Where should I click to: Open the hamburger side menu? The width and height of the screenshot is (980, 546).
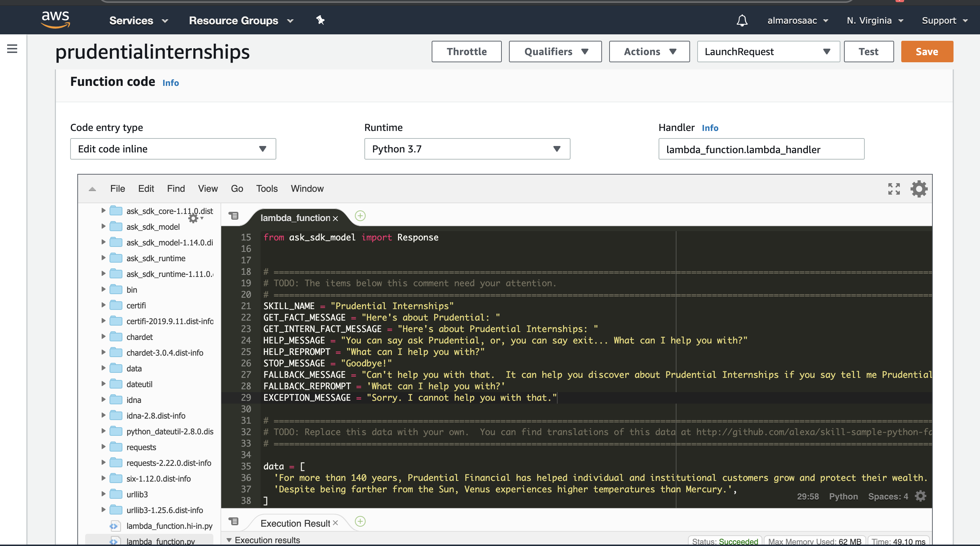tap(12, 49)
